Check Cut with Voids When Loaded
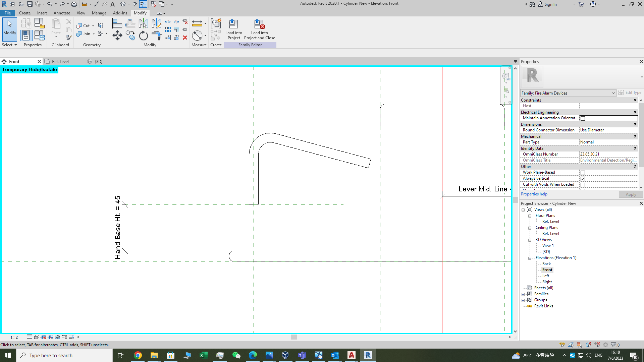 (x=583, y=185)
